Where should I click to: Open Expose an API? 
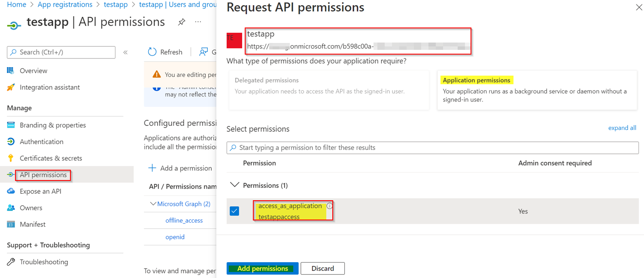pyautogui.click(x=40, y=191)
